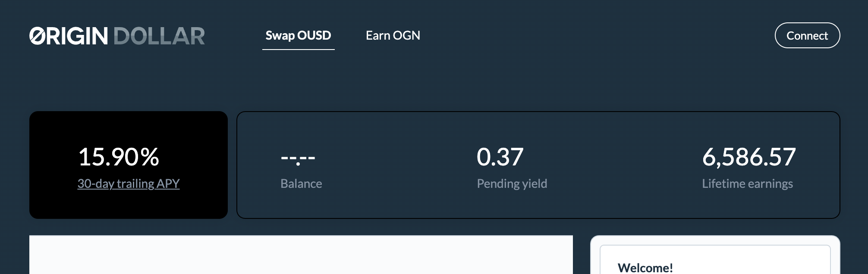
Task: Click the Pending yield figure 0.37
Action: [x=500, y=158]
